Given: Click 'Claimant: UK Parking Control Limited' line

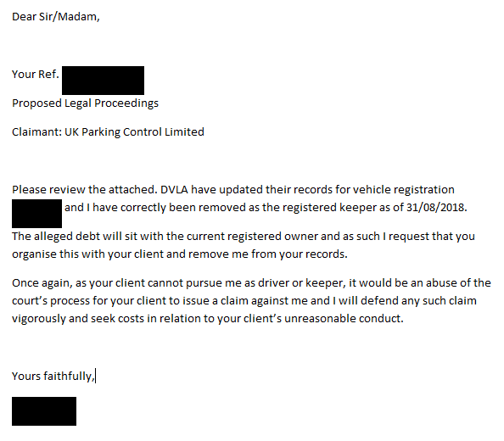Looking at the screenshot, I should 108,132.
